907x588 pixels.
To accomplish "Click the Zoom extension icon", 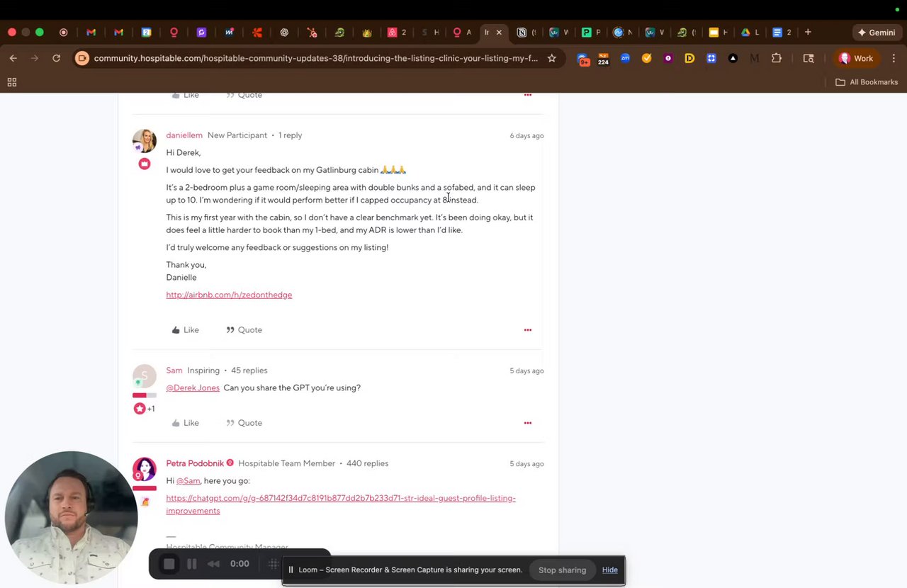I will (625, 58).
